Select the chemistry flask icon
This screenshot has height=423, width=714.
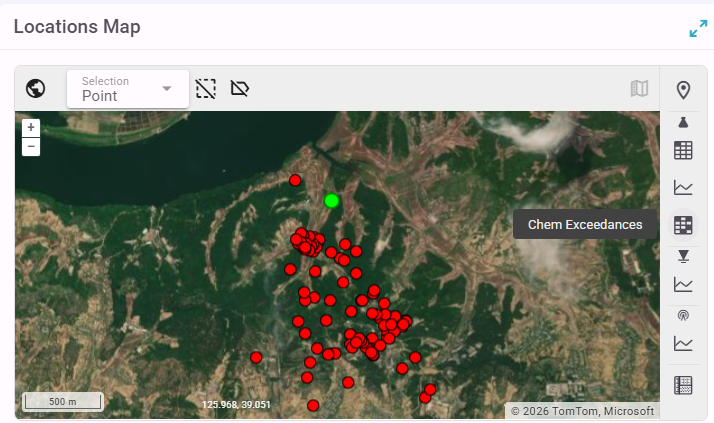point(683,122)
